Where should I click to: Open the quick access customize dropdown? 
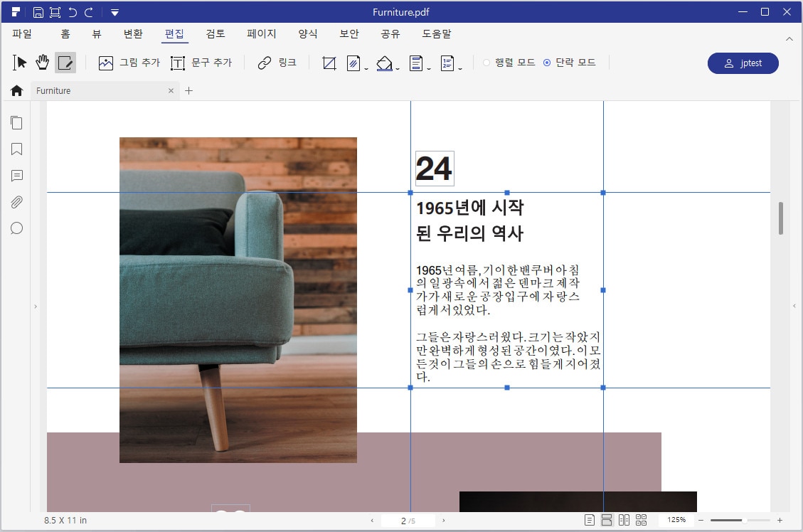115,12
